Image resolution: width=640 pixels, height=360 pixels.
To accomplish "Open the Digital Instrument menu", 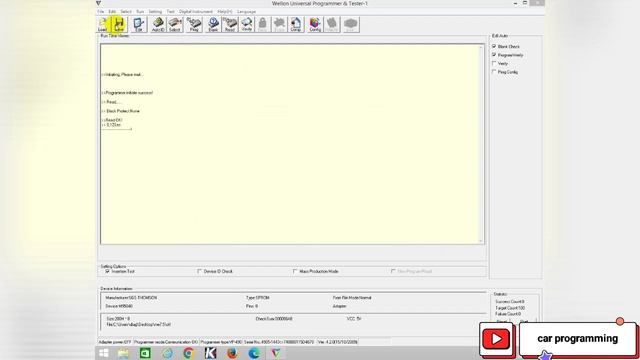I will 196,11.
